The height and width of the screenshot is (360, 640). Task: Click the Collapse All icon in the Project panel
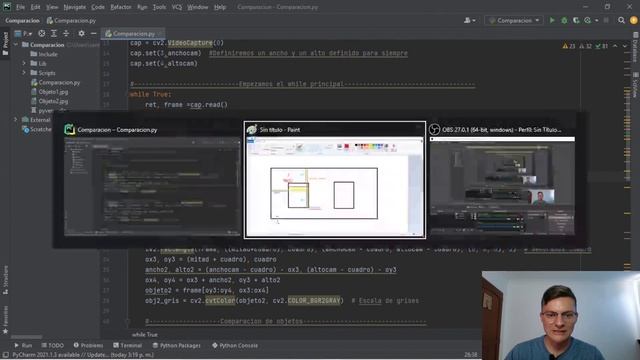[x=66, y=33]
